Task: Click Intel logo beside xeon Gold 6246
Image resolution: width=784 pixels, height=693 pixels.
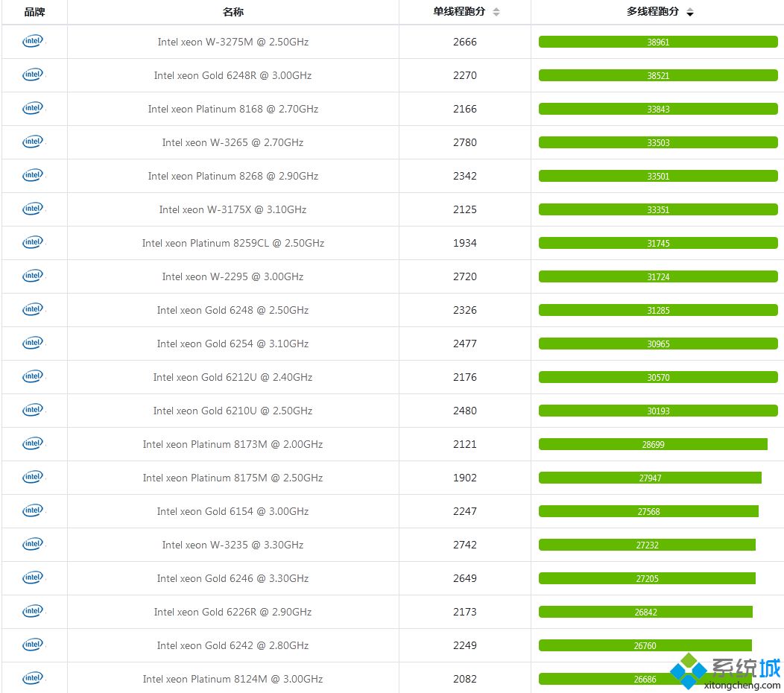Action: (33, 577)
